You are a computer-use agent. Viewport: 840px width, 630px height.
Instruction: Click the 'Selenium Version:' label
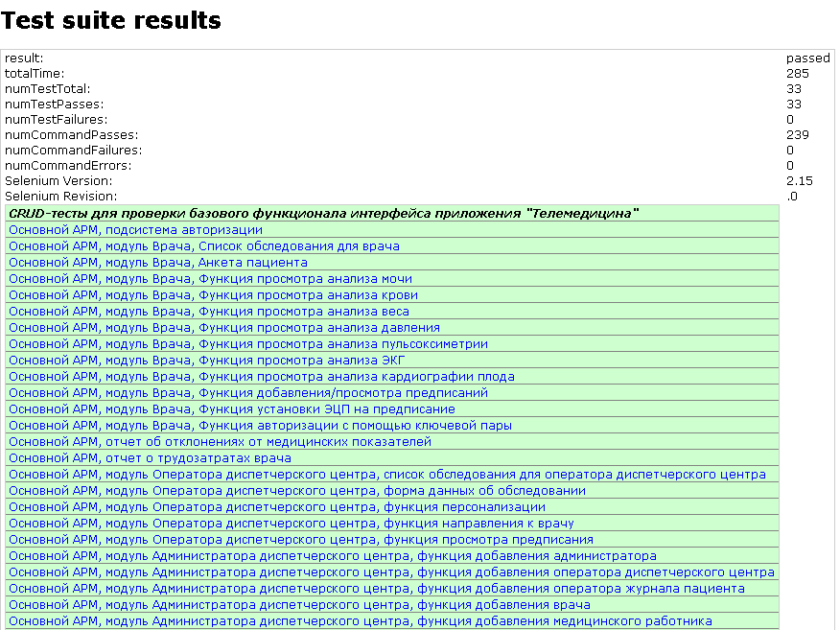tap(58, 180)
